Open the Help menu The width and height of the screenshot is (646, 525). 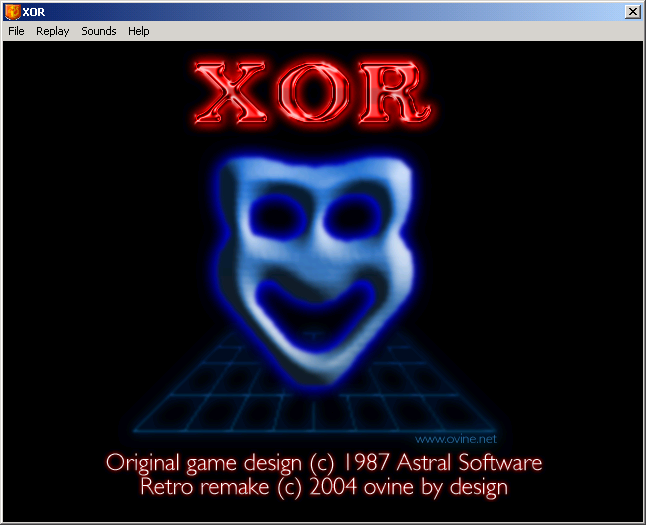coord(139,31)
